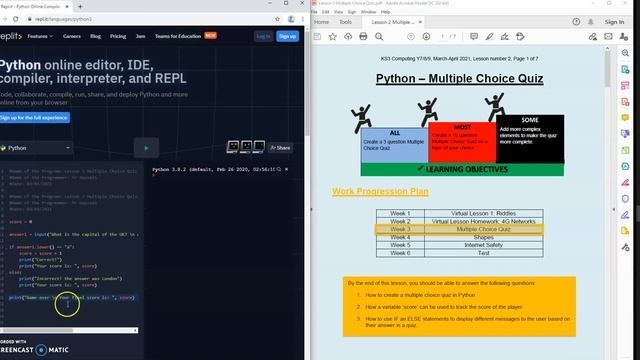Screen dimensions: 640x360
Task: Open the Fill and Sign toolbar icon
Action: pyautogui.click(x=505, y=37)
